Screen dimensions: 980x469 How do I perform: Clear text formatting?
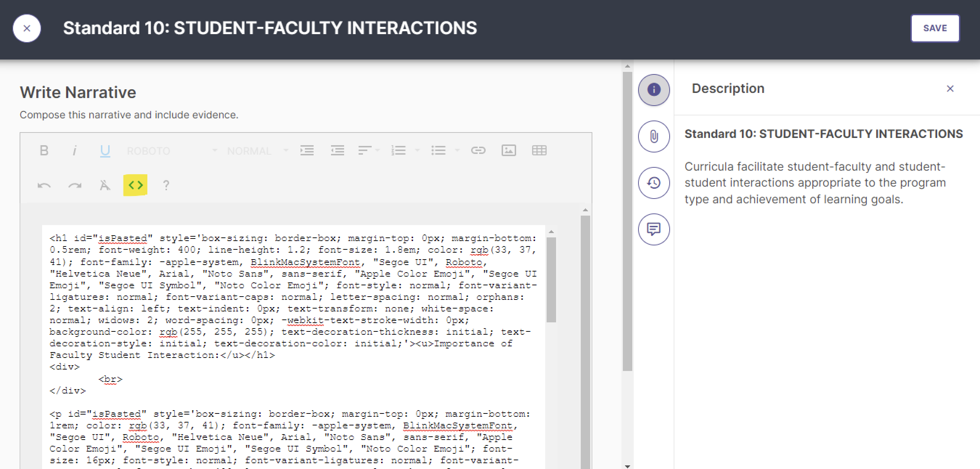pos(105,185)
